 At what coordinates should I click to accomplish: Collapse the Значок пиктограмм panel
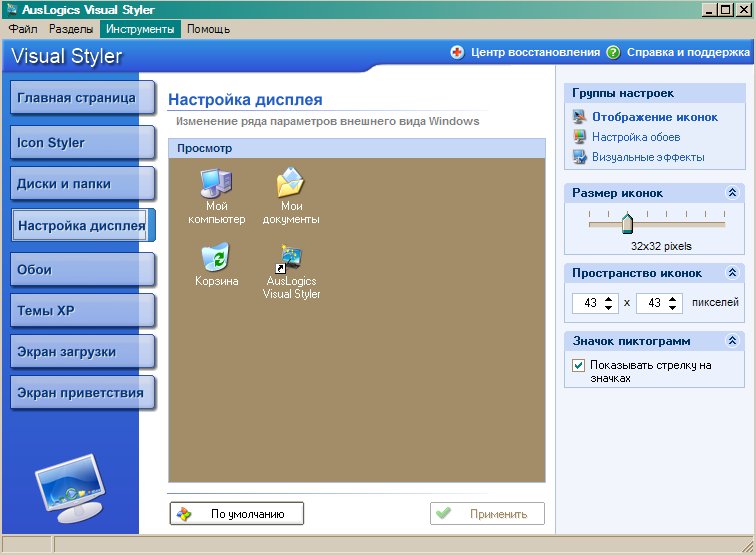pyautogui.click(x=732, y=341)
